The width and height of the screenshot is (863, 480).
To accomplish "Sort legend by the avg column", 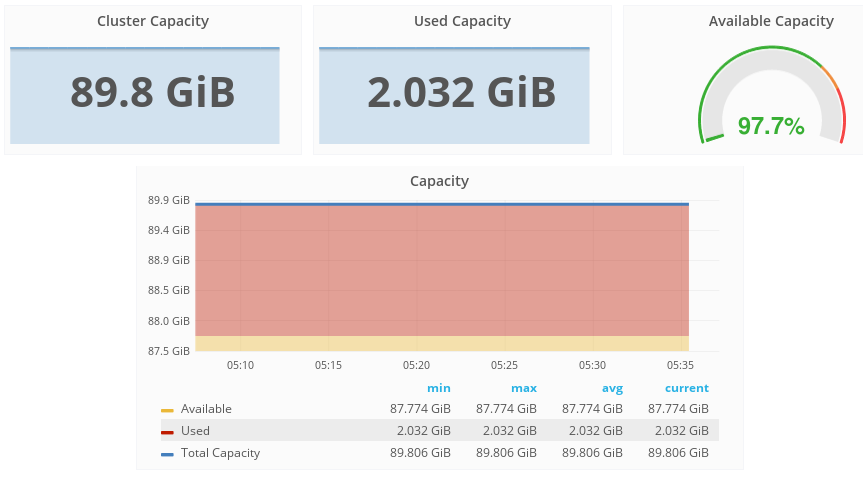I will 611,388.
